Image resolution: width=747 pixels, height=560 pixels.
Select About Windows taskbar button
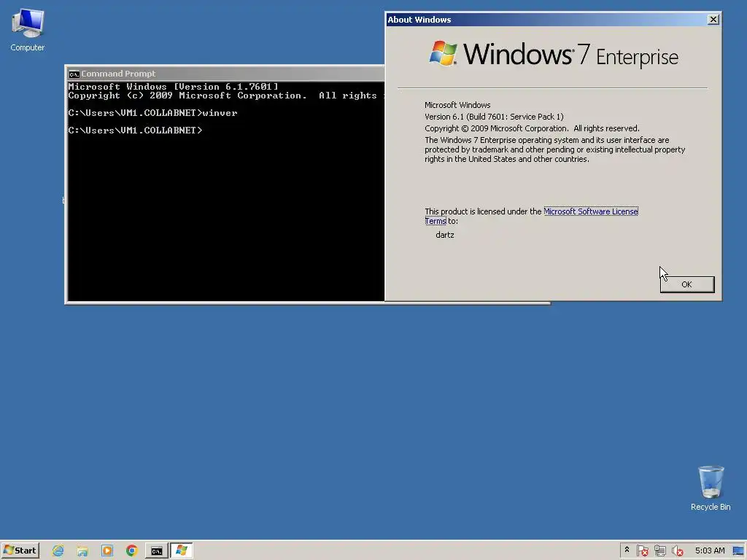(182, 551)
